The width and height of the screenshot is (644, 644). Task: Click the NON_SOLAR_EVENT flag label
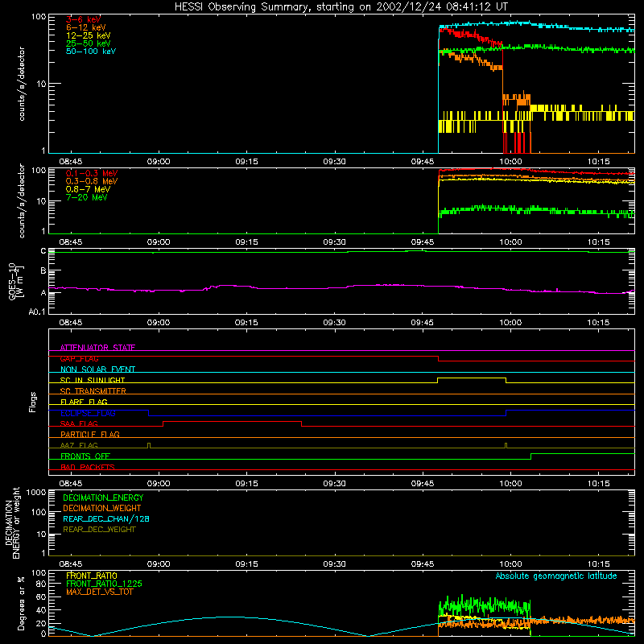[97, 369]
